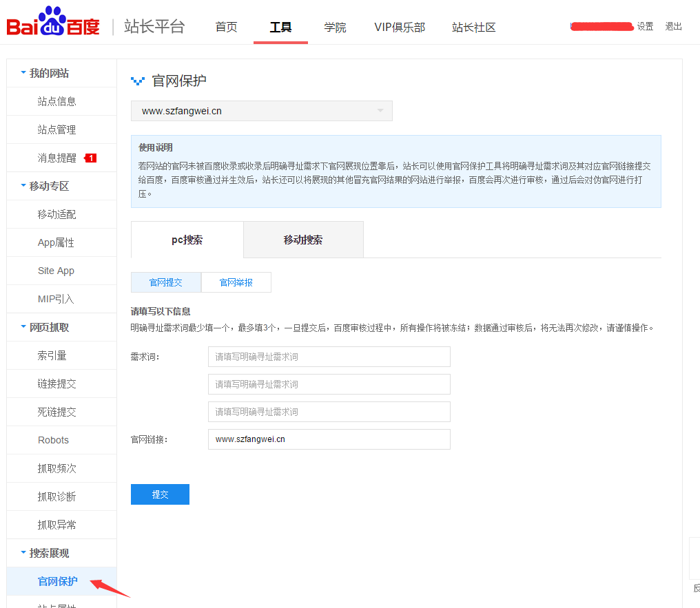Switch to 官网举报 sub-tab

click(236, 282)
